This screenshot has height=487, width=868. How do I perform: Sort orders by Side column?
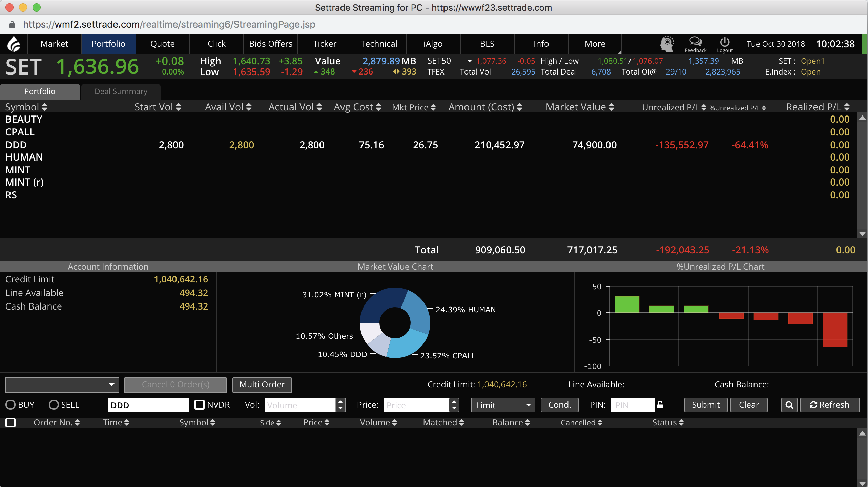click(270, 423)
